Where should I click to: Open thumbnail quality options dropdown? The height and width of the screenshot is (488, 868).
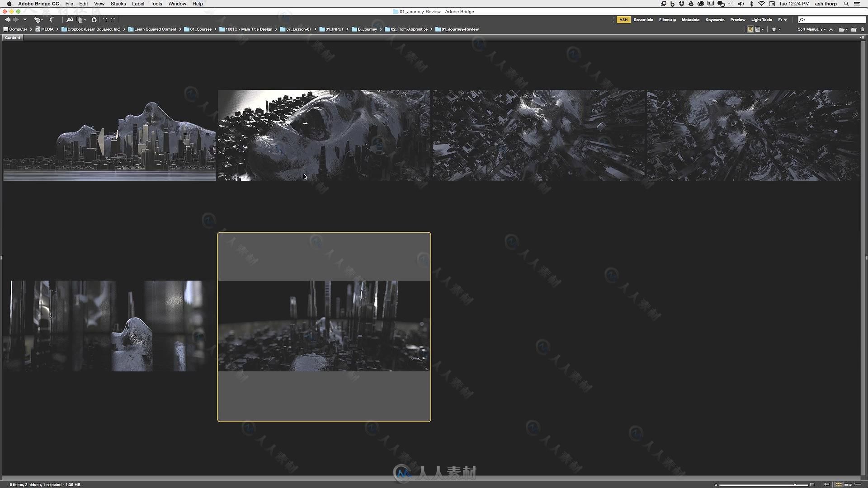point(759,29)
